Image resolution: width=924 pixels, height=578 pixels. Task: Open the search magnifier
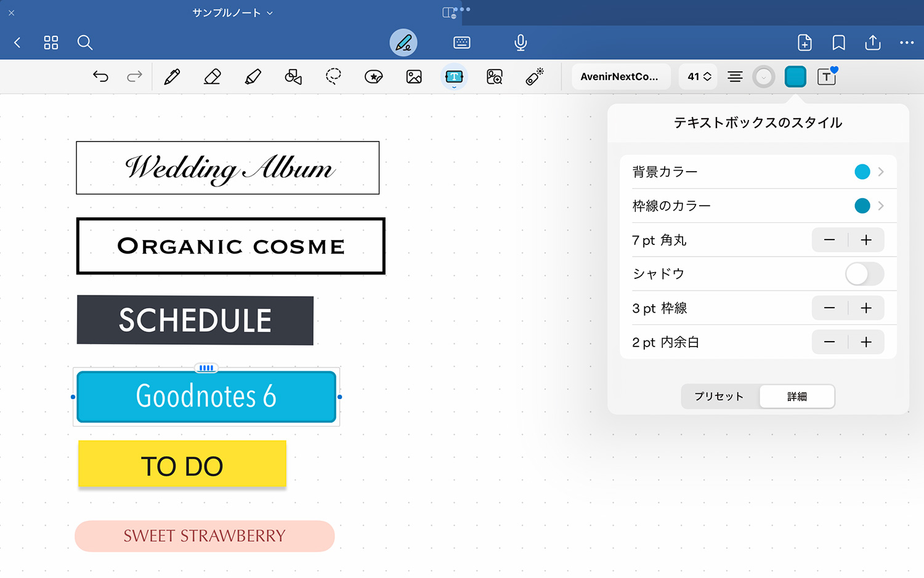click(85, 42)
